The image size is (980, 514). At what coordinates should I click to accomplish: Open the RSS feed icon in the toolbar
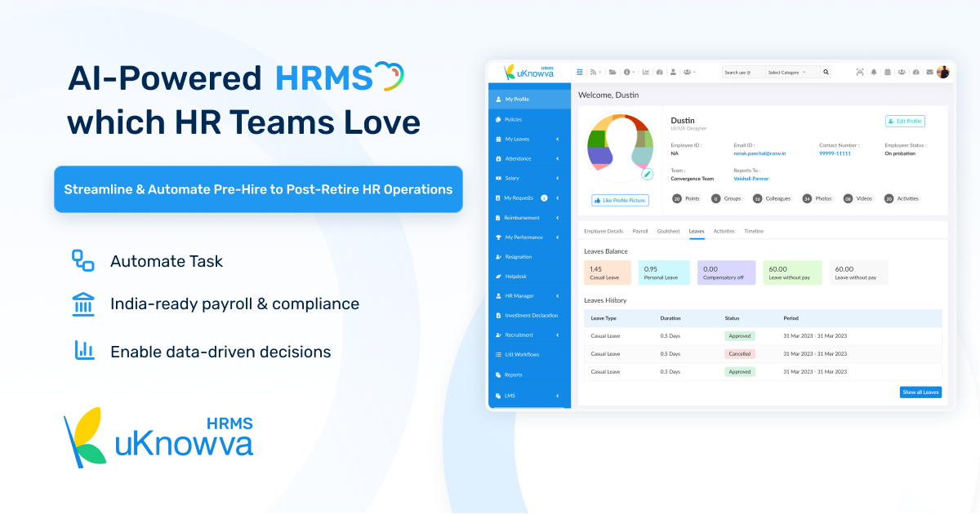594,72
